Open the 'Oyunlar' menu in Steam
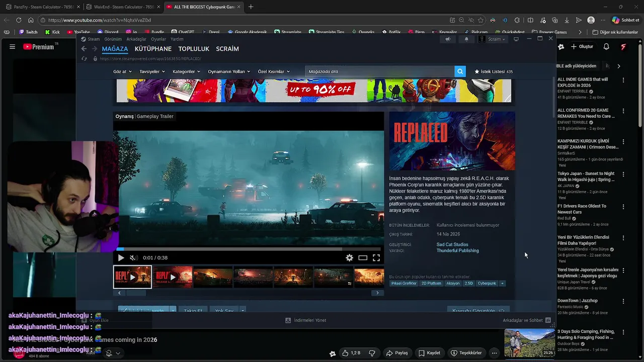Viewport: 644px width, 362px height. click(158, 39)
